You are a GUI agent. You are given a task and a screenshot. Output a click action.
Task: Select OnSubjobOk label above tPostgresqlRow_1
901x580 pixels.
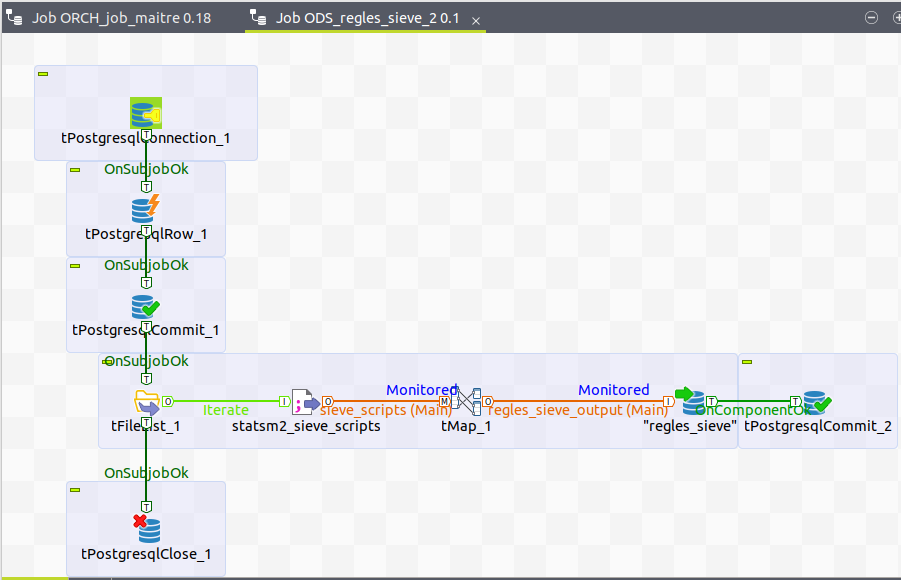pyautogui.click(x=146, y=169)
